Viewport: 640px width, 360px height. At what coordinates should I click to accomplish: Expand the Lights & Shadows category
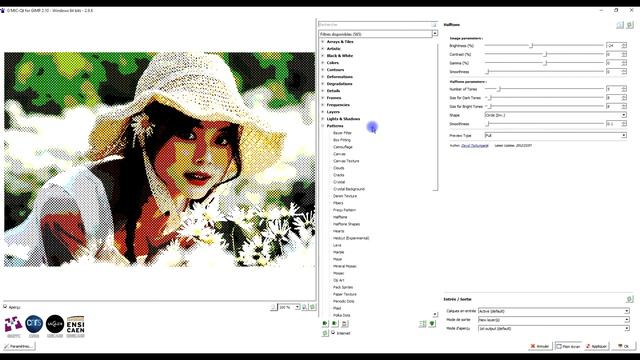(322, 119)
